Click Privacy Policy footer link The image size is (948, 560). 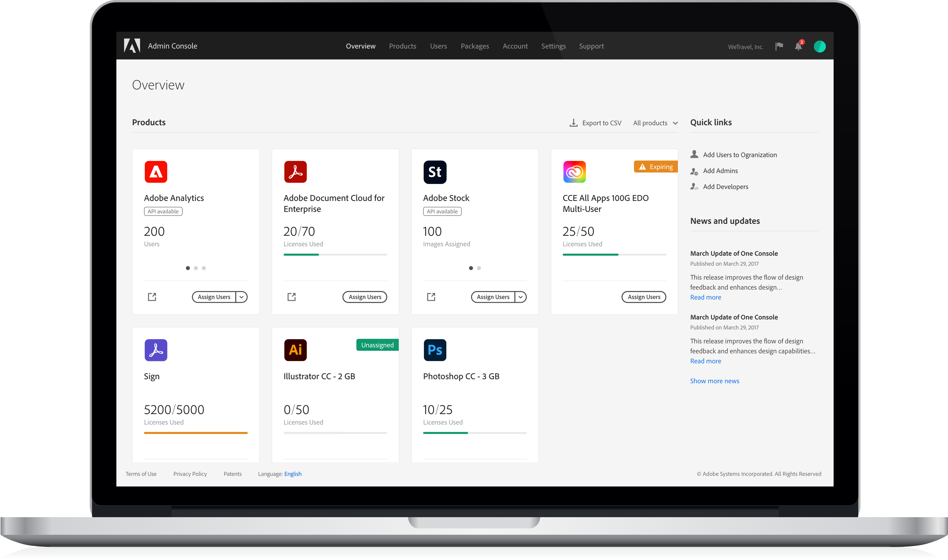pyautogui.click(x=190, y=474)
